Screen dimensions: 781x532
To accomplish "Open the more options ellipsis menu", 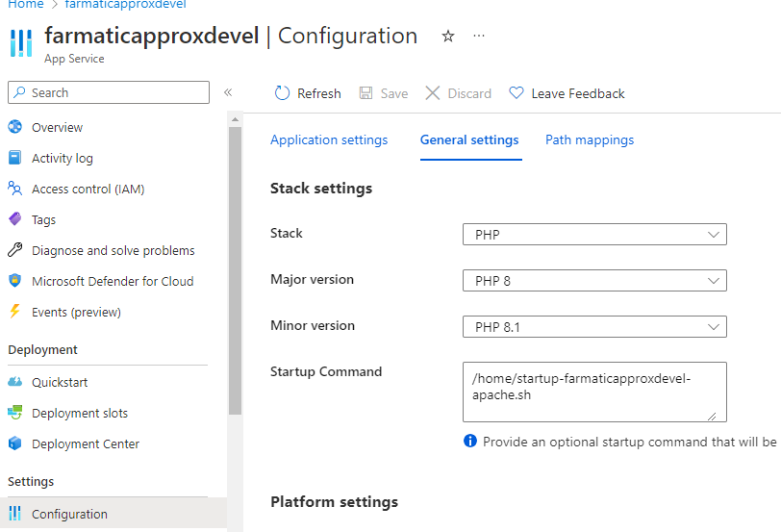I will click(x=479, y=36).
